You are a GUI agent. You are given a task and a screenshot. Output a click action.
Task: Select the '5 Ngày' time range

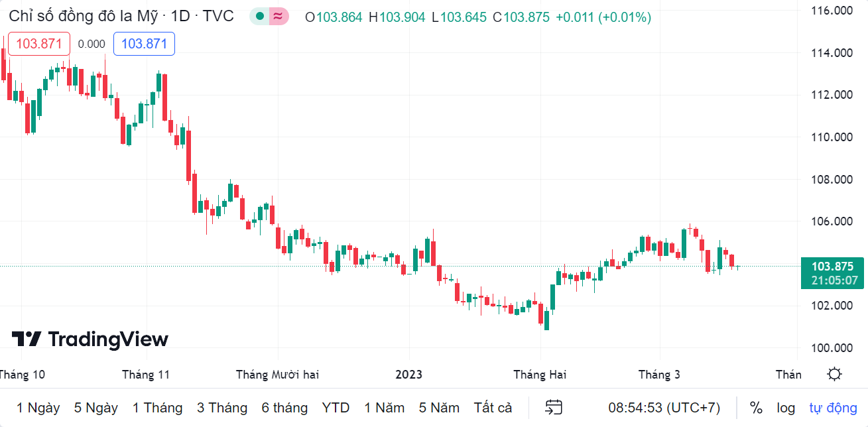click(96, 407)
